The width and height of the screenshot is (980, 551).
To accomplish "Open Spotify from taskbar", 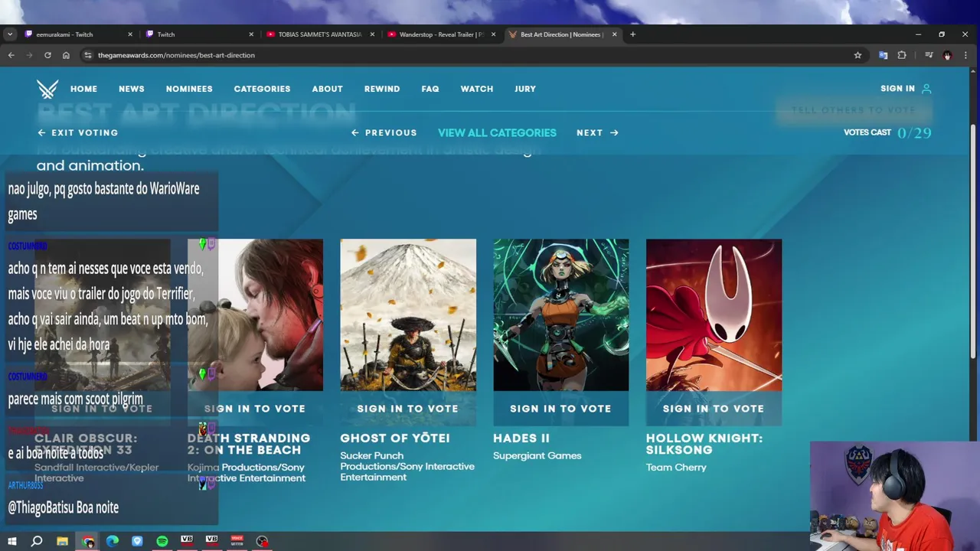I will (x=162, y=541).
